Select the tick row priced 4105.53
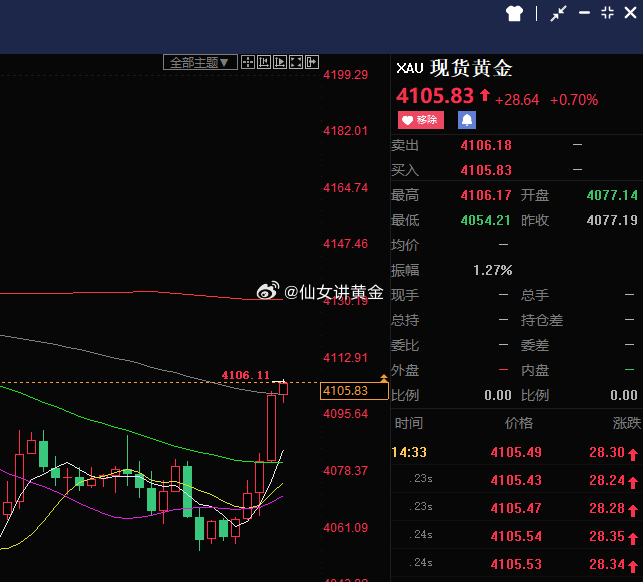 [517, 564]
